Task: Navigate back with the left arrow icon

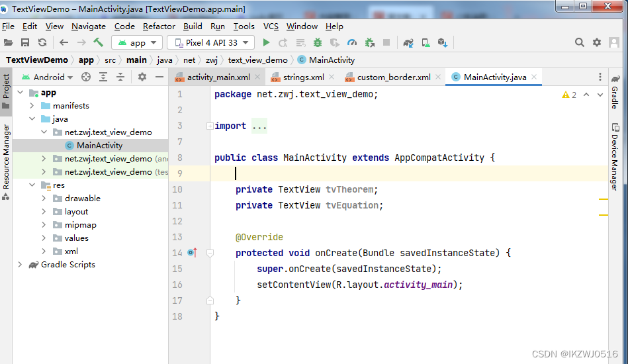Action: 64,42
